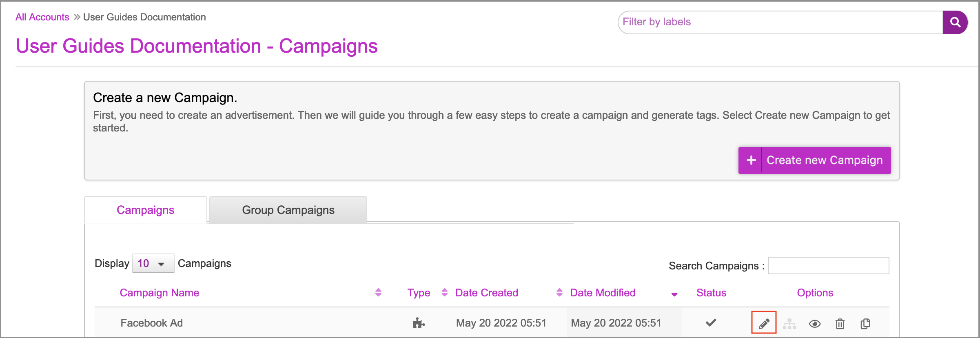Go to All Accounts breadcrumb link
This screenshot has width=980, height=338.
pyautogui.click(x=42, y=17)
